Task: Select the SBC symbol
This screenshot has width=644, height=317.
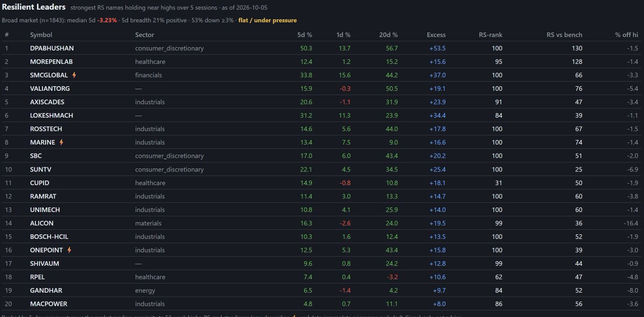Action: click(36, 156)
